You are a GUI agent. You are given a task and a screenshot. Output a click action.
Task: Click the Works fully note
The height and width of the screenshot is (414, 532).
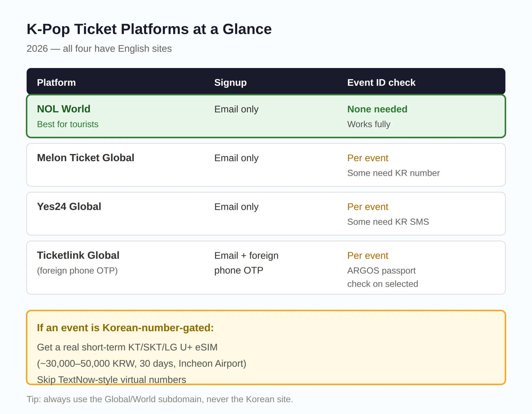point(369,124)
